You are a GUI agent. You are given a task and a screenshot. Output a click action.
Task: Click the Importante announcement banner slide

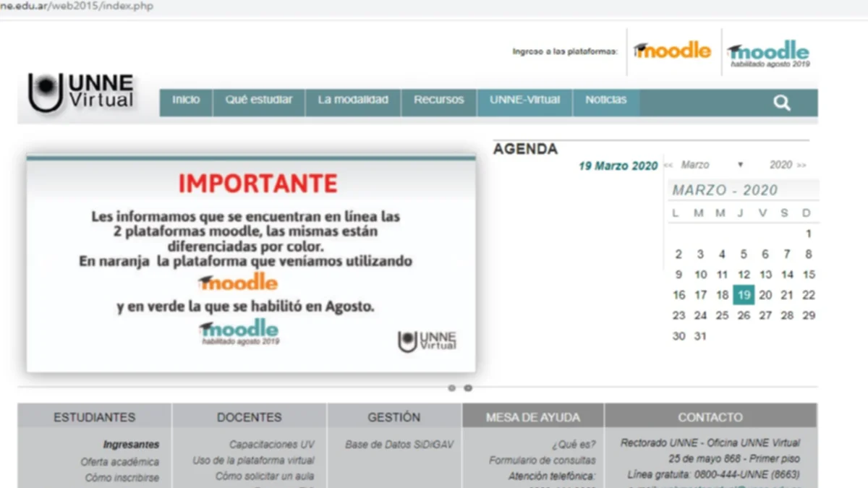251,265
